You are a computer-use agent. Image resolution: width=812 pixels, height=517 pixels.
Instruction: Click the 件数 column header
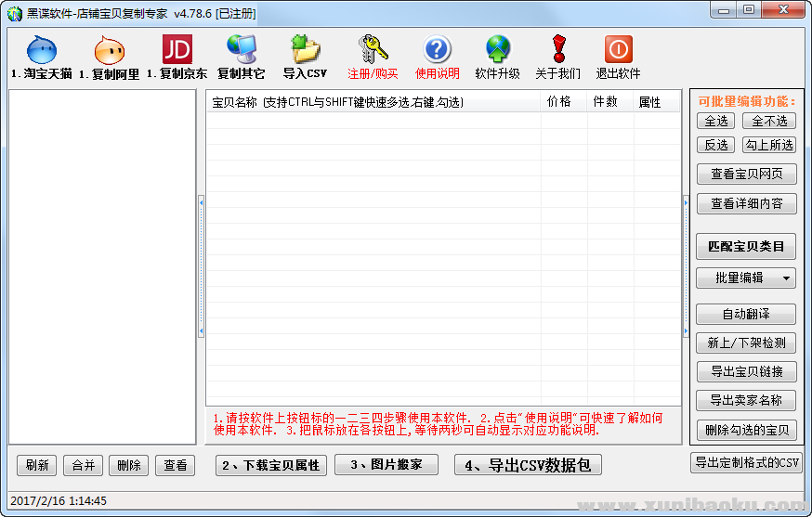605,102
